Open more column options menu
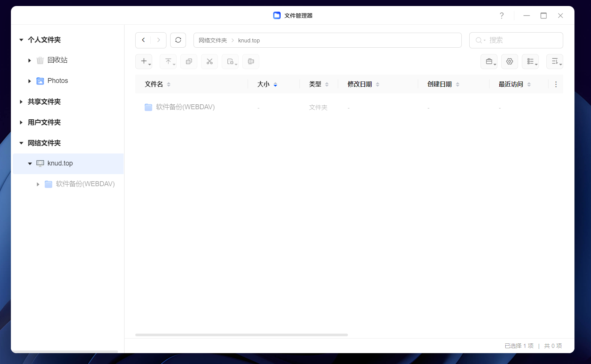 (556, 84)
